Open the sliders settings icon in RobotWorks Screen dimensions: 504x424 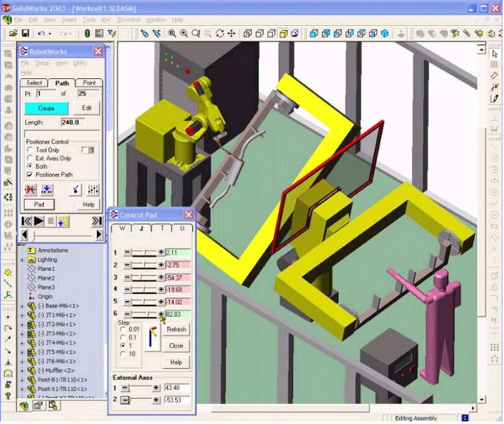93,189
